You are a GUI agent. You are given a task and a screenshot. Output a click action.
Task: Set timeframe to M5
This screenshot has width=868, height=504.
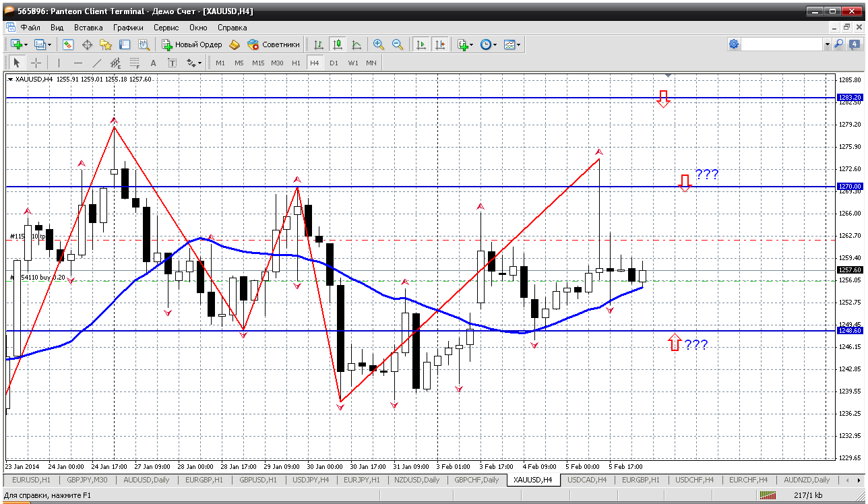pyautogui.click(x=239, y=63)
